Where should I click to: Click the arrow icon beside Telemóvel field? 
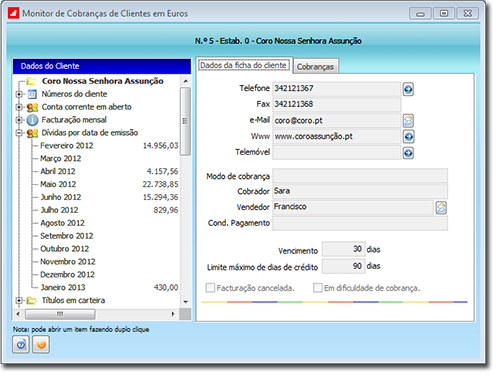coord(408,153)
